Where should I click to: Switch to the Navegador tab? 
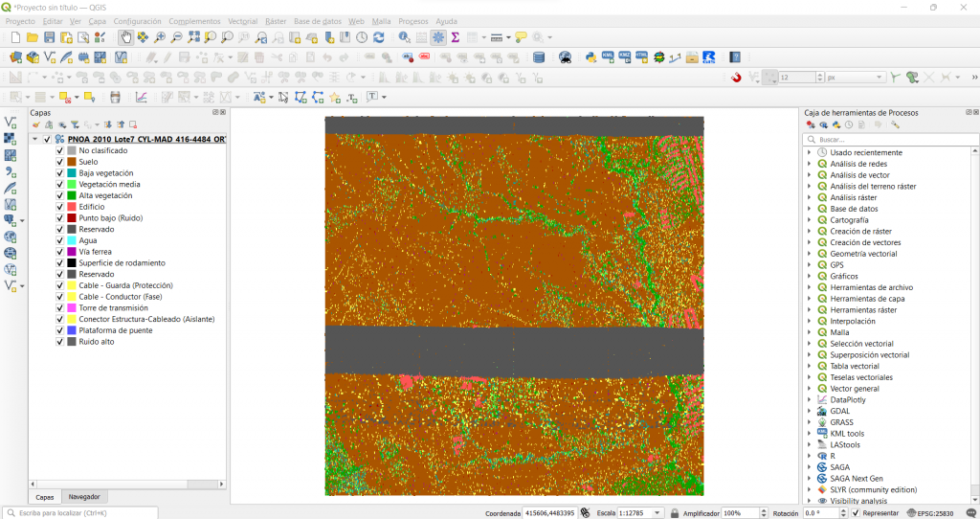(83, 497)
